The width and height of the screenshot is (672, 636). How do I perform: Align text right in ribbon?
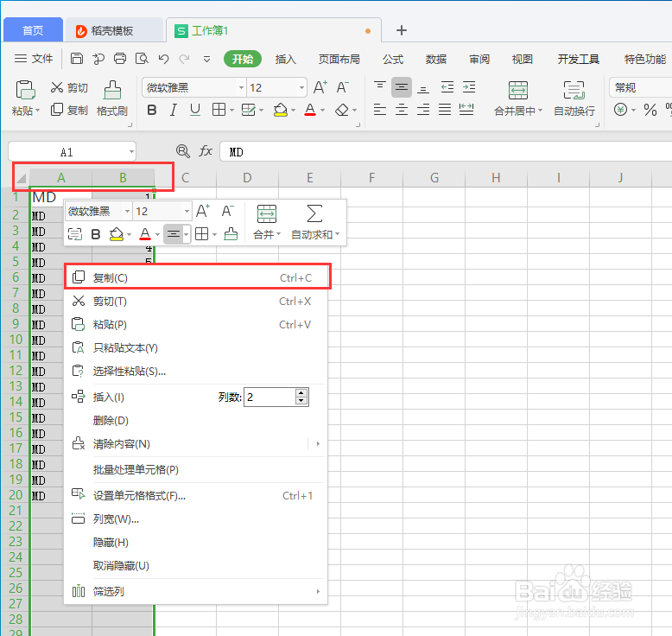423,111
